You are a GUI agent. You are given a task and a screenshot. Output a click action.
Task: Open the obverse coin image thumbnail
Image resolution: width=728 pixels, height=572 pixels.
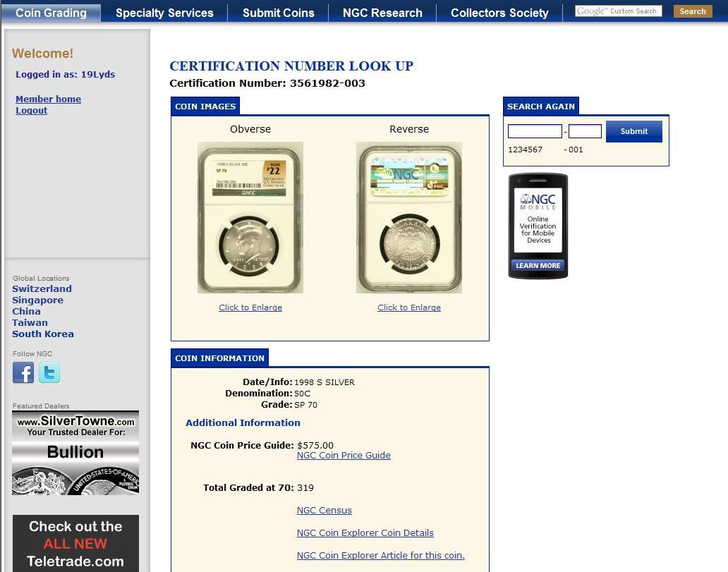pos(250,217)
